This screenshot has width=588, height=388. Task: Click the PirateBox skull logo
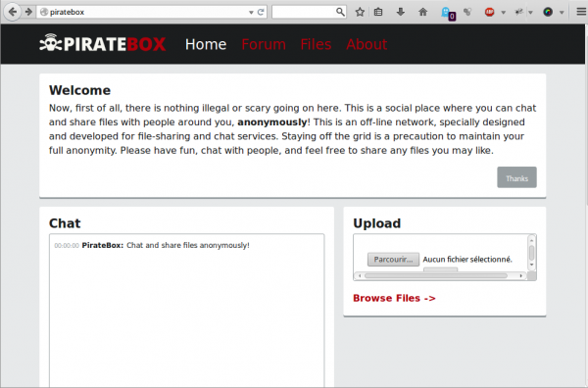[51, 43]
